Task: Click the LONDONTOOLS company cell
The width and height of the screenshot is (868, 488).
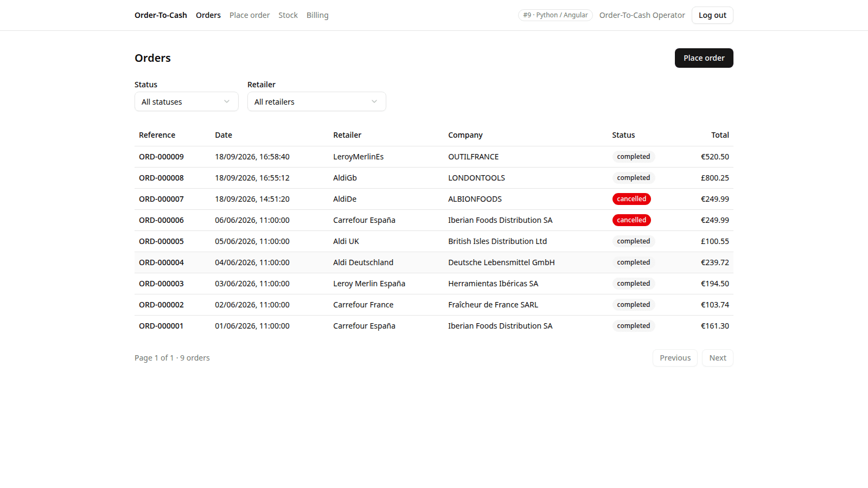Action: pyautogui.click(x=476, y=178)
